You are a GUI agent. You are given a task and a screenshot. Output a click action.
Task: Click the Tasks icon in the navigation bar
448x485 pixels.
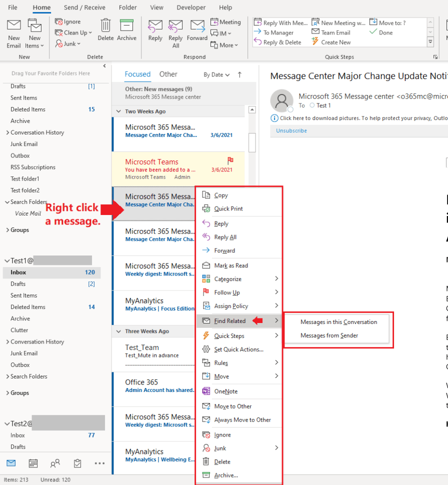pyautogui.click(x=77, y=463)
